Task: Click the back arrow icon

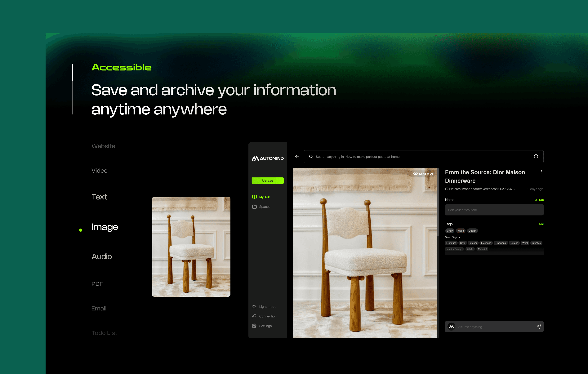Action: point(297,157)
